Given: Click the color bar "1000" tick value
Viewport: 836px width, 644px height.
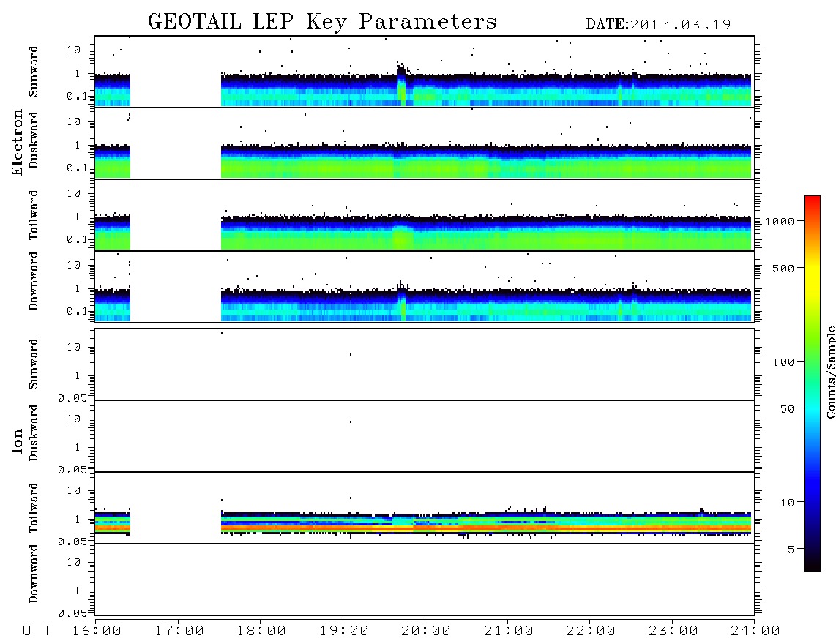Looking at the screenshot, I should coord(780,221).
